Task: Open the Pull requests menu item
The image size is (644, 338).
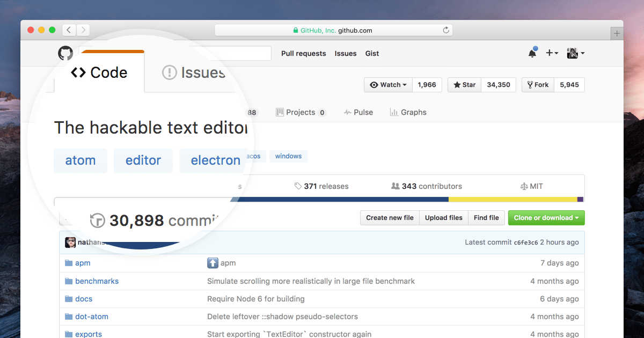Action: (x=303, y=53)
